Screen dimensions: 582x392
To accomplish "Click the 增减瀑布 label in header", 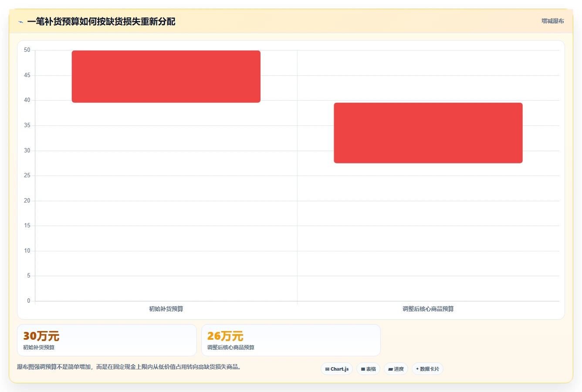I will click(552, 21).
